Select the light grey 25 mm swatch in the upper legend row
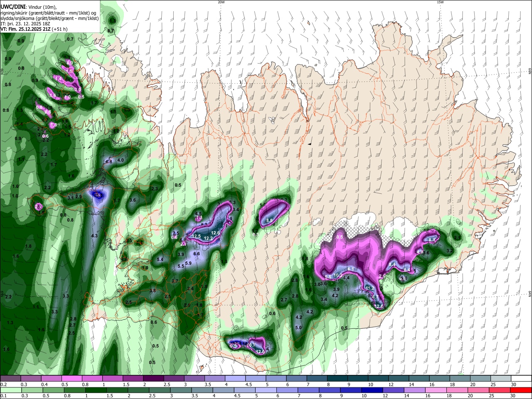 pos(501,378)
